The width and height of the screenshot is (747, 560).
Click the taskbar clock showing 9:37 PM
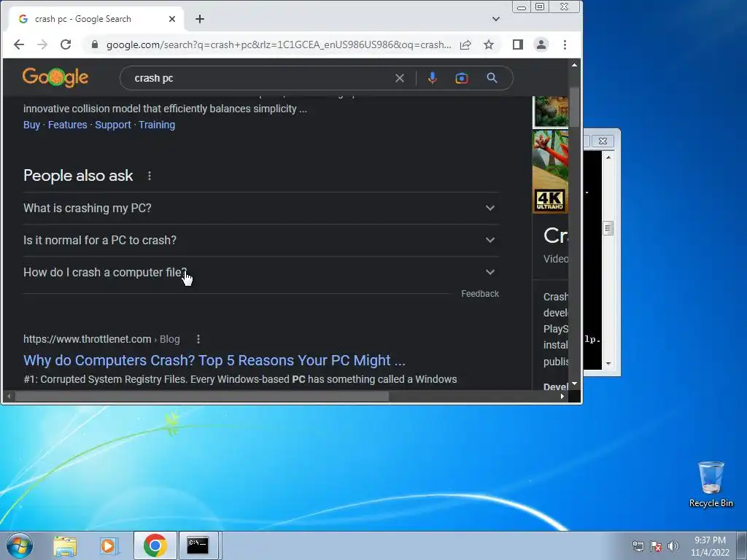(710, 546)
